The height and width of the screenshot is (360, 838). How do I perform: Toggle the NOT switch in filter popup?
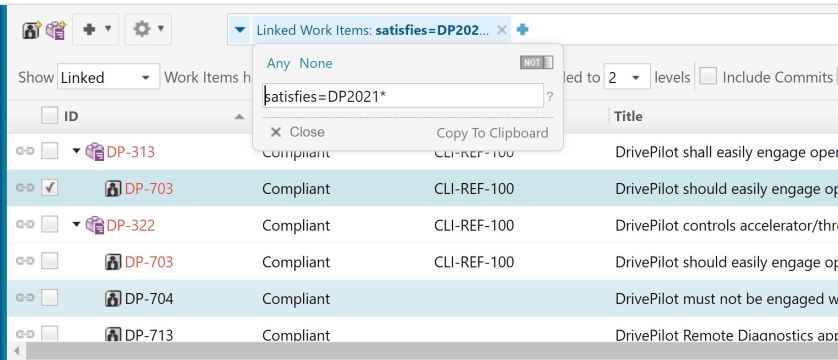[537, 62]
